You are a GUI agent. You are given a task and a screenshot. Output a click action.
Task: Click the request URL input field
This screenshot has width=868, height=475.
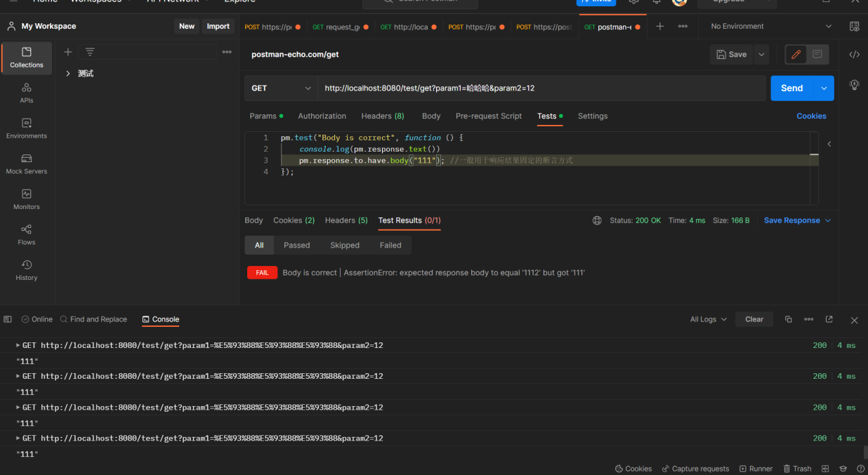[x=541, y=88]
